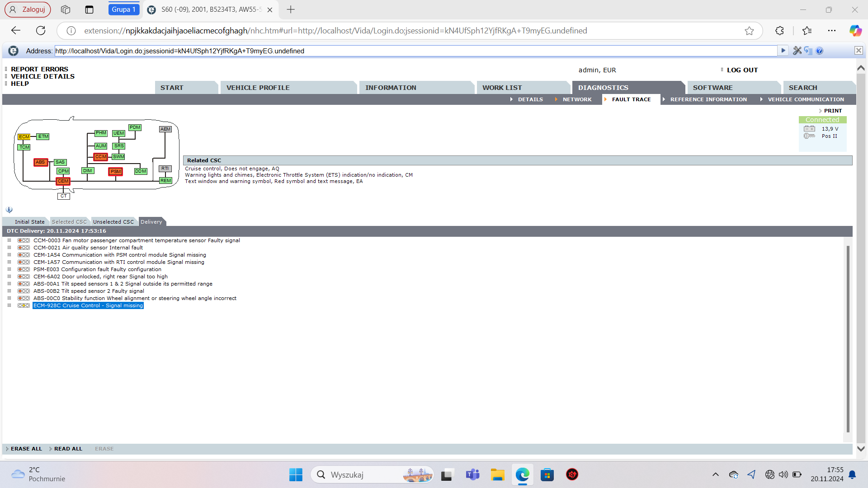This screenshot has height=488, width=868.
Task: Open IE Tab settings wrench icon
Action: coord(797,51)
